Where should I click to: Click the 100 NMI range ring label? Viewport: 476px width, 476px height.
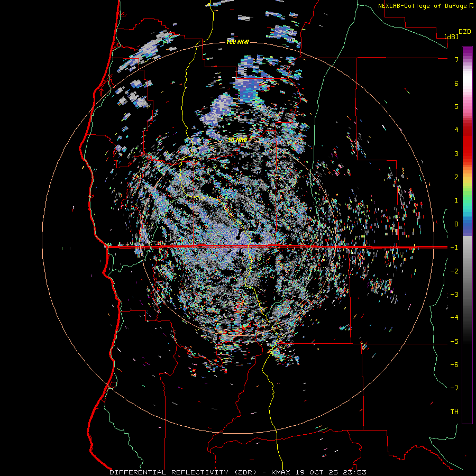pyautogui.click(x=237, y=42)
